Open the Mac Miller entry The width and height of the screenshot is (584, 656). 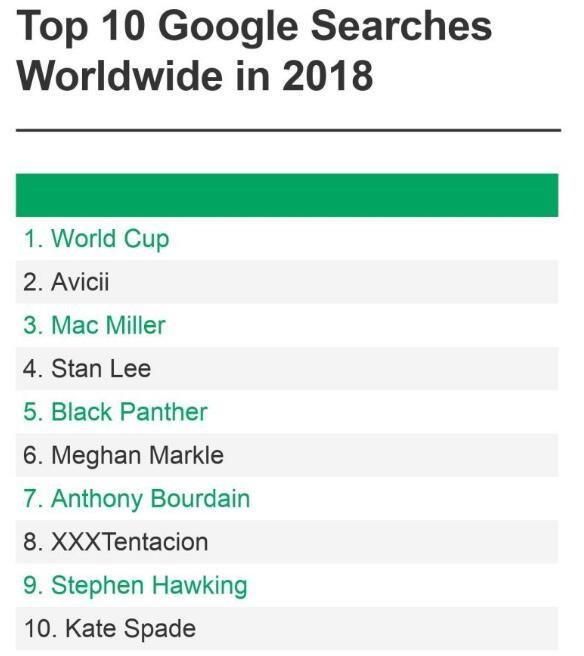tap(287, 325)
